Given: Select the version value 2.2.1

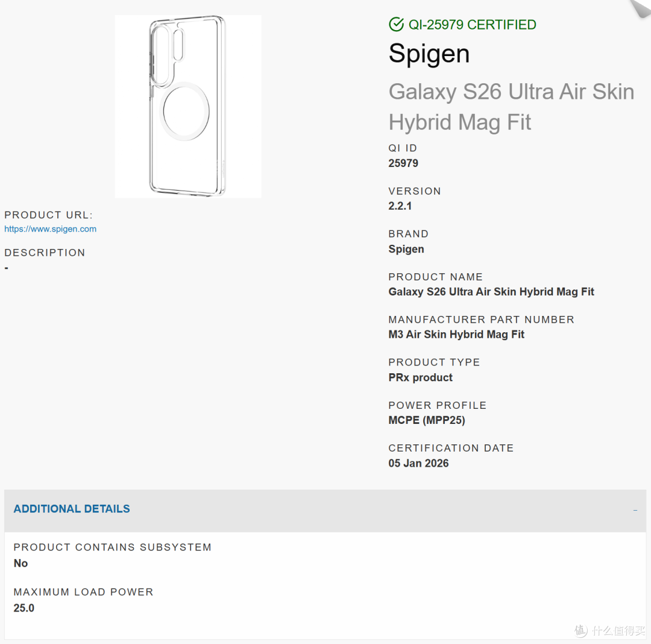Looking at the screenshot, I should pos(400,206).
